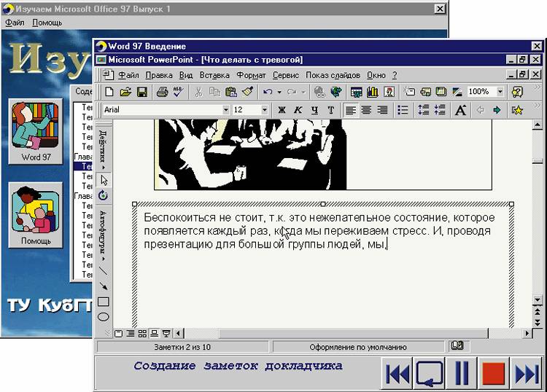Click the Increase Font Size icon
Screen dimensions: 547x392
(x=460, y=110)
